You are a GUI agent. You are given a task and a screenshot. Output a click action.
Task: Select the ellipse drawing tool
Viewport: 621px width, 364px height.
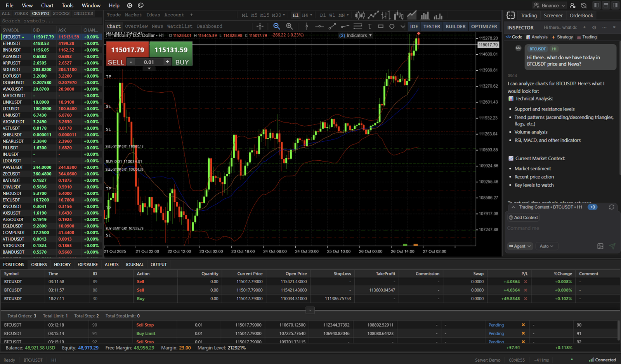[x=392, y=26]
